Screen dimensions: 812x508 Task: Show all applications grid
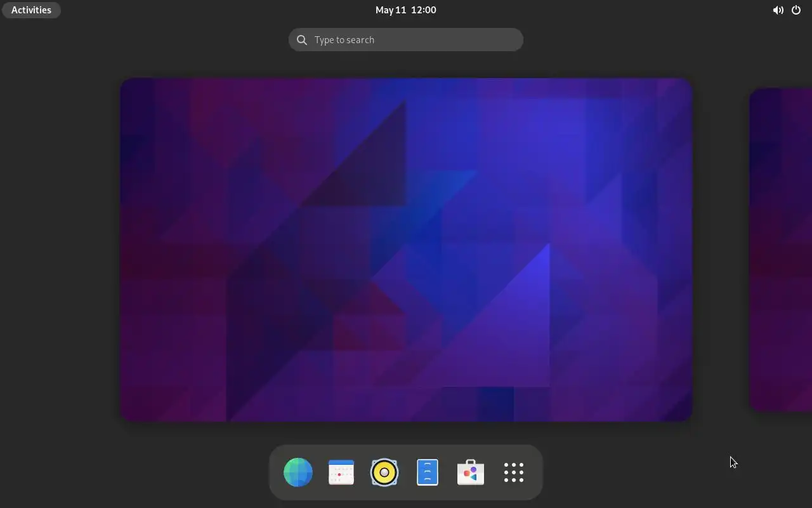(x=514, y=472)
